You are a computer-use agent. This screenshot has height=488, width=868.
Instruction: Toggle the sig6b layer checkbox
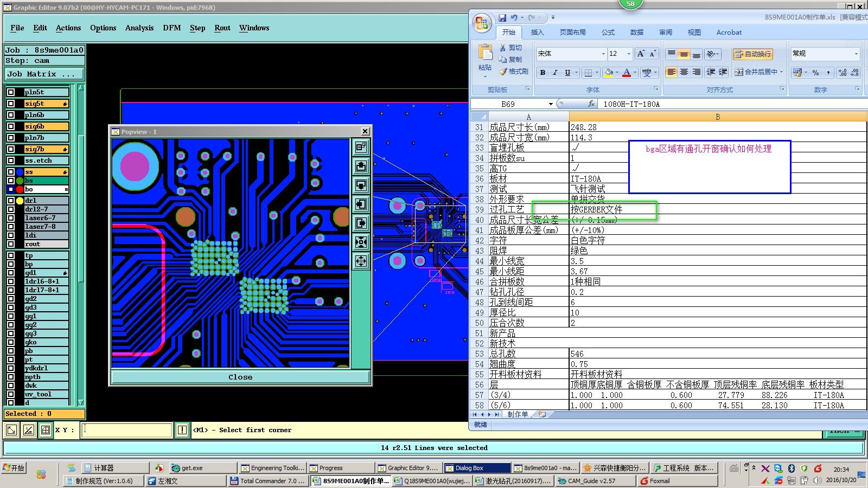pos(11,126)
